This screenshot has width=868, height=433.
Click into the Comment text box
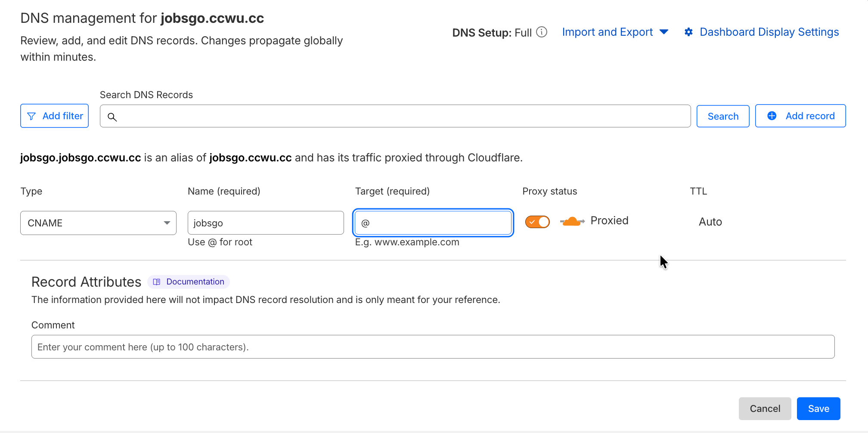click(433, 347)
